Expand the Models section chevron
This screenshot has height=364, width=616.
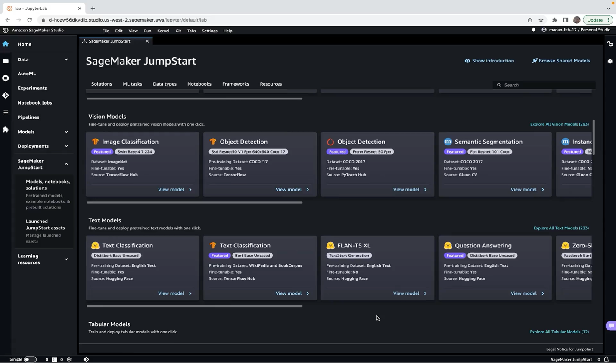coord(66,132)
